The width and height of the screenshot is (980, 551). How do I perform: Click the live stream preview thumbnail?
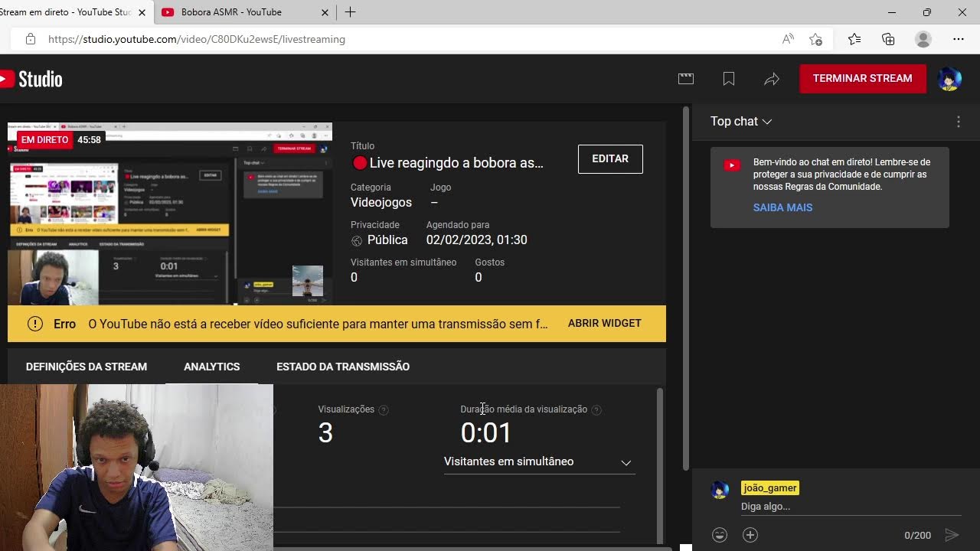170,214
